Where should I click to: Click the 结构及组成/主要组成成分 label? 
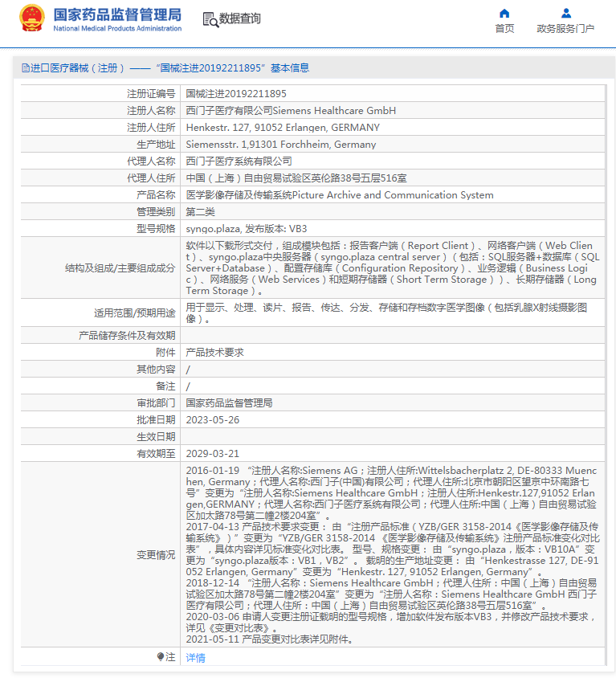point(120,268)
